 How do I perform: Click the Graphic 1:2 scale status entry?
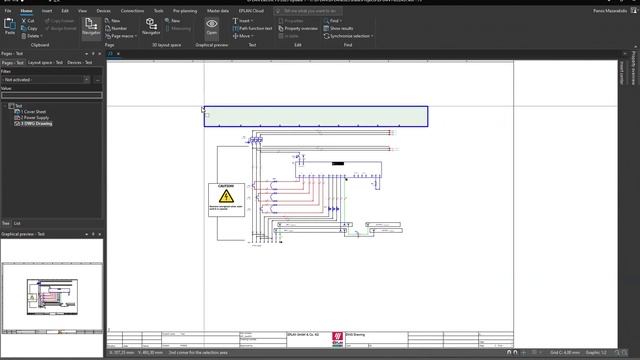(x=596, y=352)
